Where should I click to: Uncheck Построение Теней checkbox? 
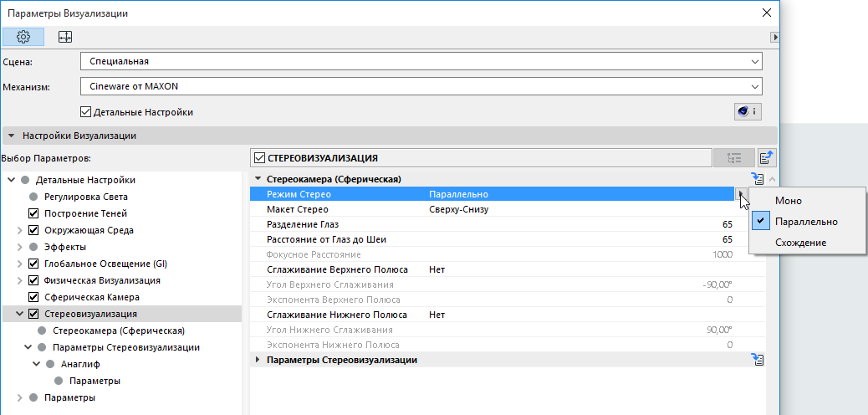point(33,213)
